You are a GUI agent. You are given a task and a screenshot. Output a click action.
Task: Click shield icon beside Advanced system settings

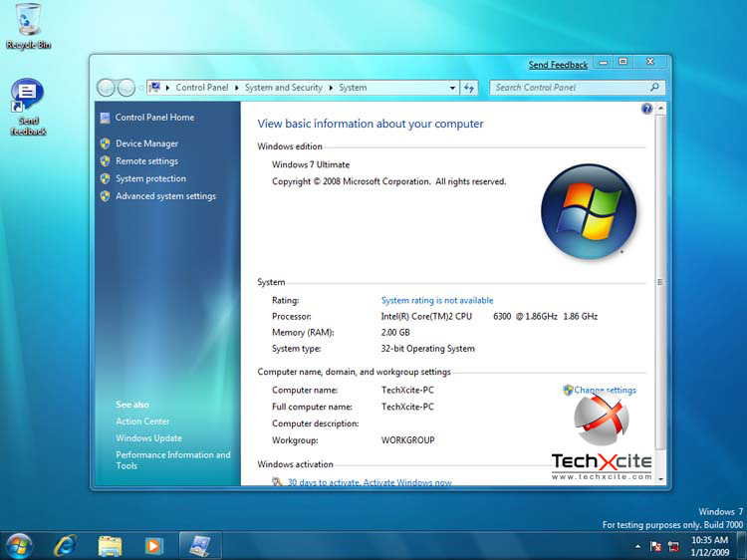105,196
